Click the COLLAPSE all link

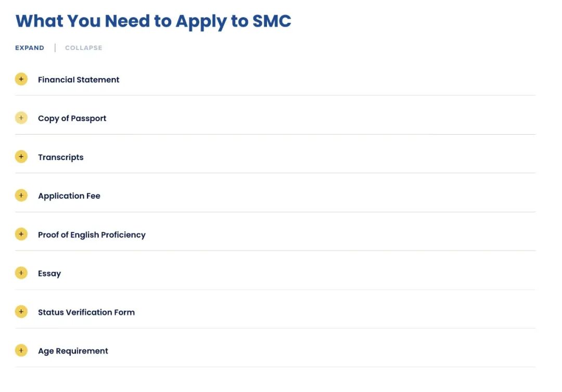pos(83,48)
